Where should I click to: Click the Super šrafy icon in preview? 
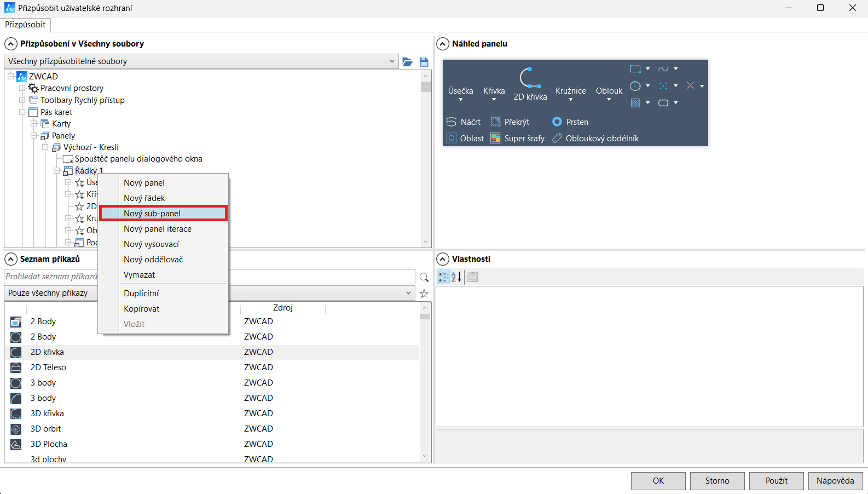(x=496, y=138)
